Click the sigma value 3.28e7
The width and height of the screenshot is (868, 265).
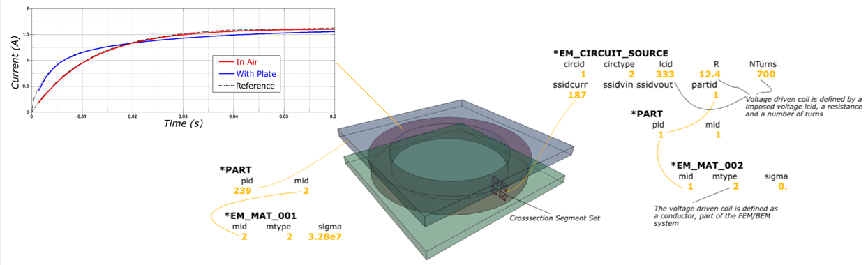(329, 237)
